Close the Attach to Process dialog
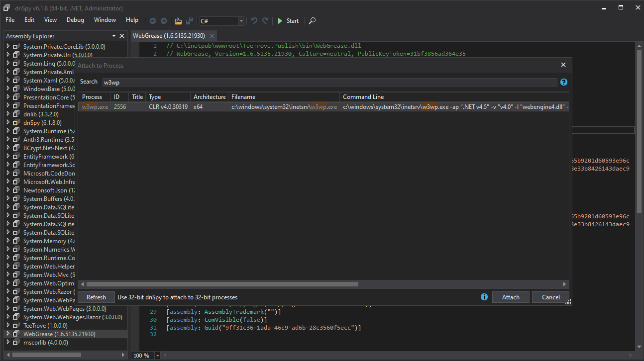Viewport: 644px width, 361px height. pos(563,65)
